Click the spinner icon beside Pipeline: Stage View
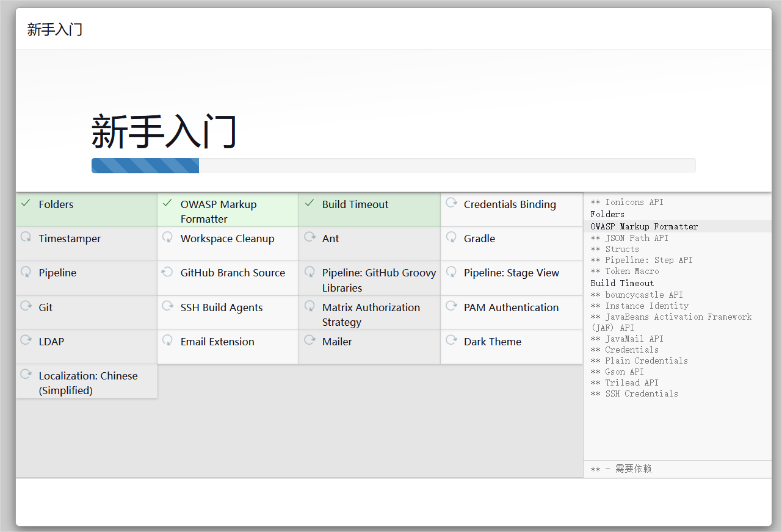The width and height of the screenshot is (782, 532). (x=451, y=271)
